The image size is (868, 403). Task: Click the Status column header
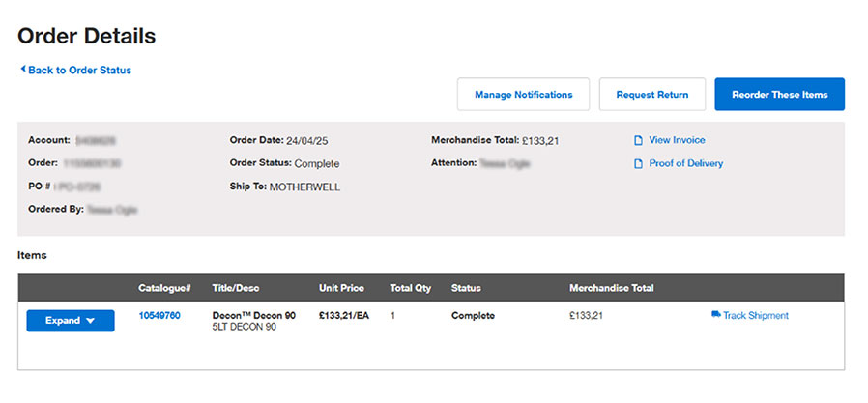coord(466,288)
